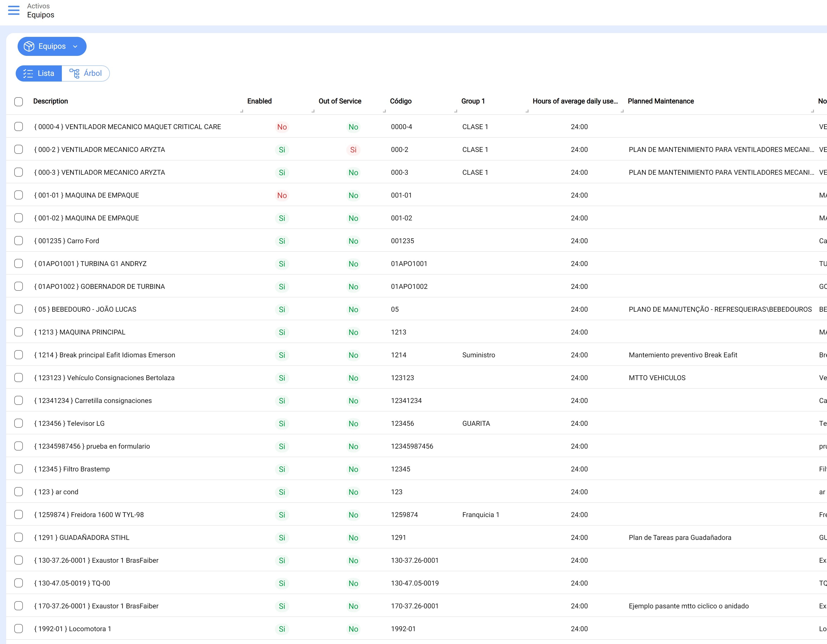Toggle the select-all header checkbox

click(x=19, y=102)
